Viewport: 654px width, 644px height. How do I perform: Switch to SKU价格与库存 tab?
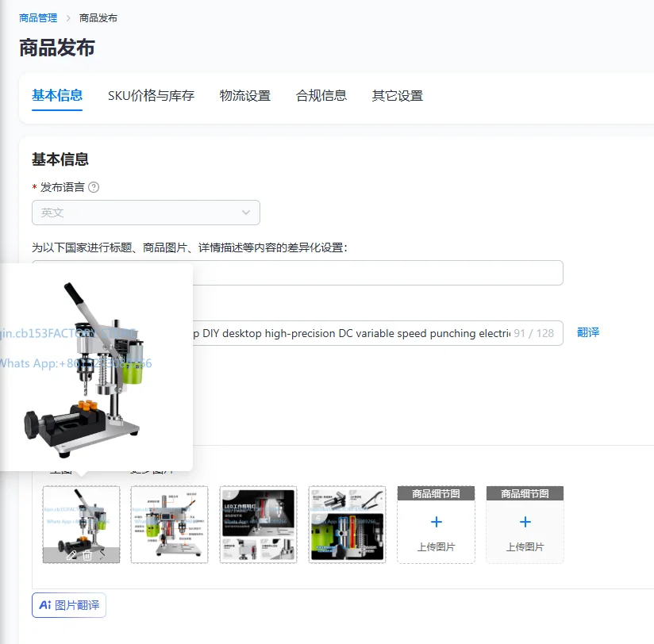pos(151,95)
